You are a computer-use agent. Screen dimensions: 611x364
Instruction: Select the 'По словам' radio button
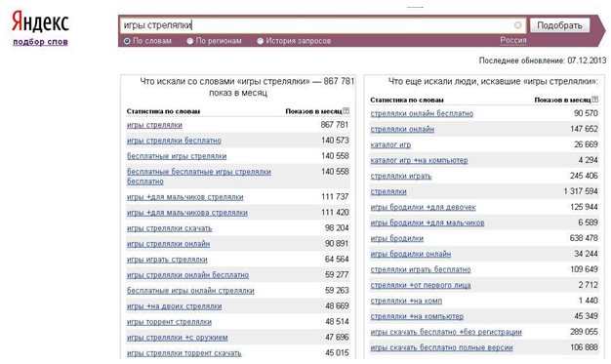coord(127,41)
